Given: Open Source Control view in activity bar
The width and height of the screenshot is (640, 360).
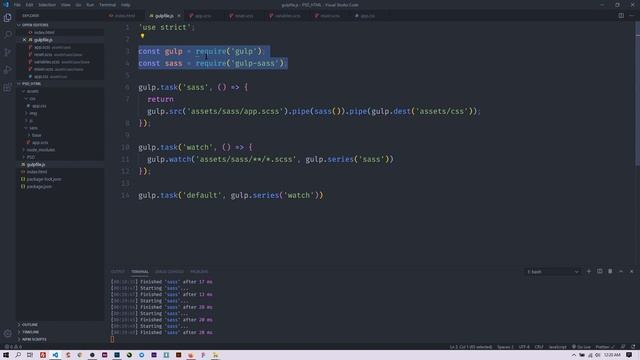Looking at the screenshot, I should pos(7,52).
